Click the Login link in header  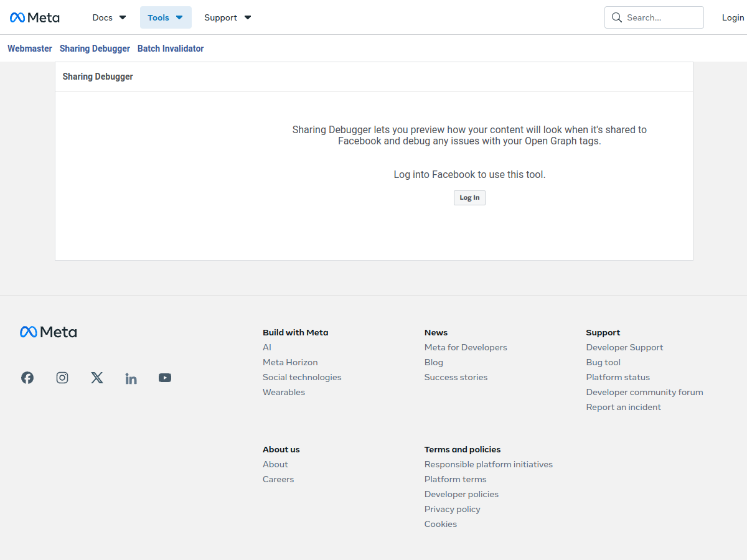coord(733,17)
